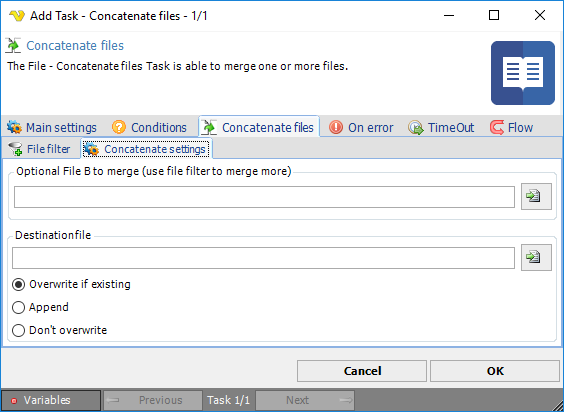Open the Variables panel button
Viewport: 564px width, 412px height.
(51, 400)
